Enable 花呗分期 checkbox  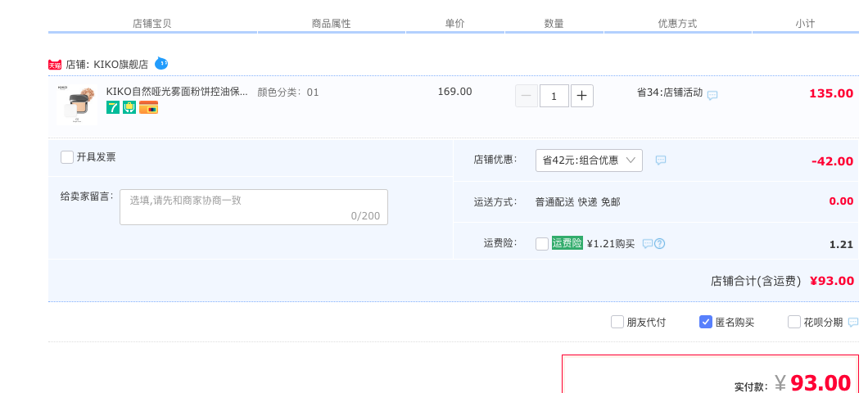(x=793, y=322)
